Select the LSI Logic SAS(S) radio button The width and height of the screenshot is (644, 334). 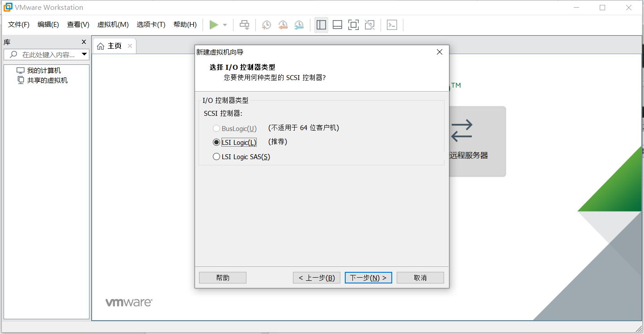[216, 156]
